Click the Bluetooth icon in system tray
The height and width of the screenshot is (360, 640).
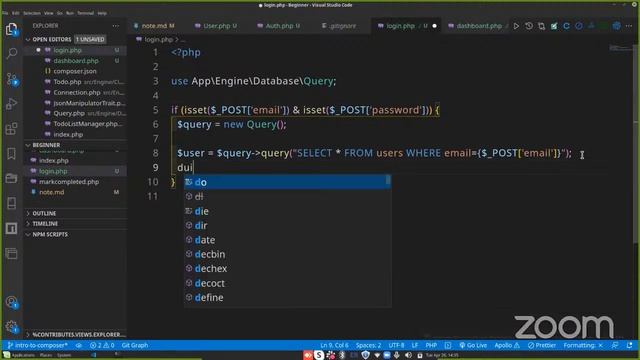pyautogui.click(x=342, y=356)
